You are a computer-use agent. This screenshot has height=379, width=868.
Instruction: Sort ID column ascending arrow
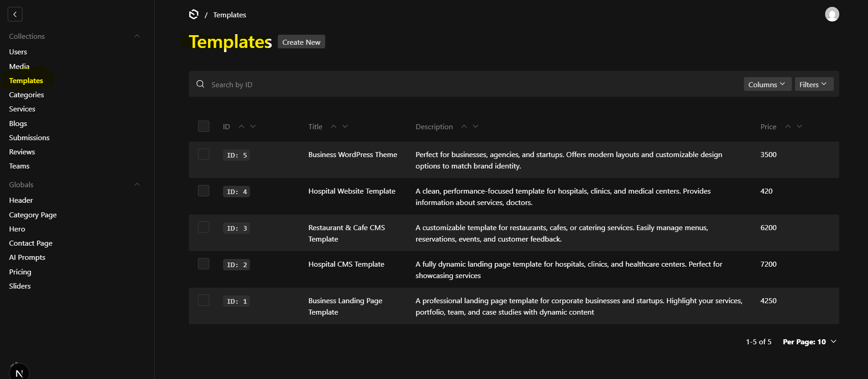tap(242, 126)
